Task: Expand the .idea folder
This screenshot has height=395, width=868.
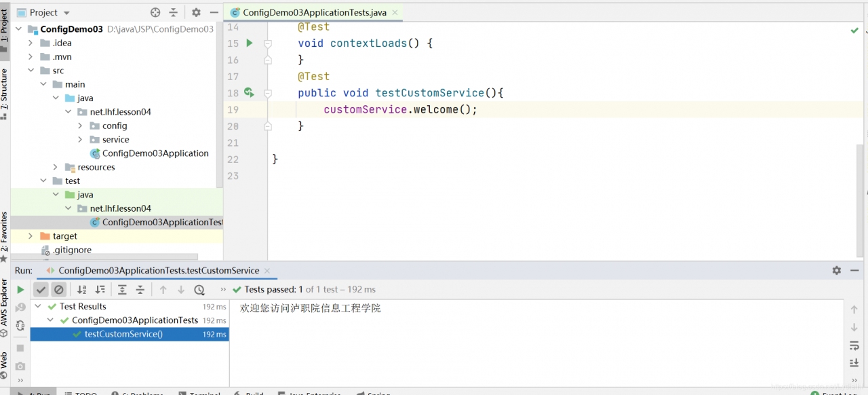Action: (x=31, y=43)
